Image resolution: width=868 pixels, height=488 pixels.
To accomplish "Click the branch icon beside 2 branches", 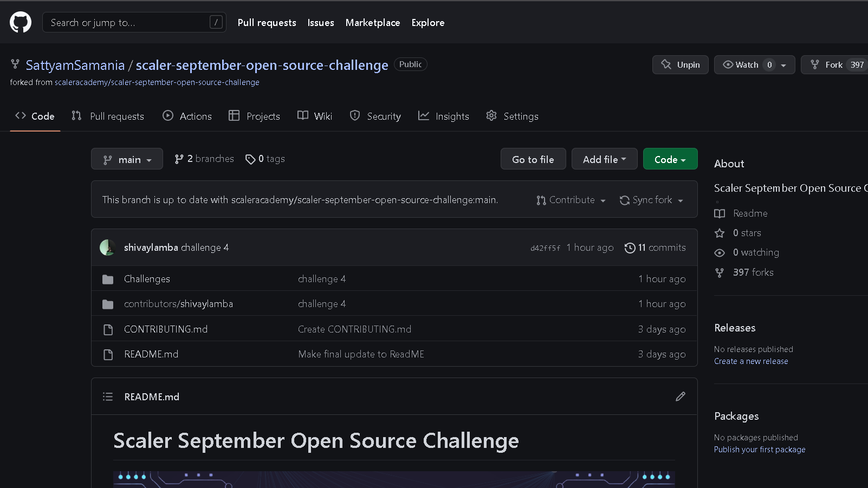I will click(x=179, y=158).
